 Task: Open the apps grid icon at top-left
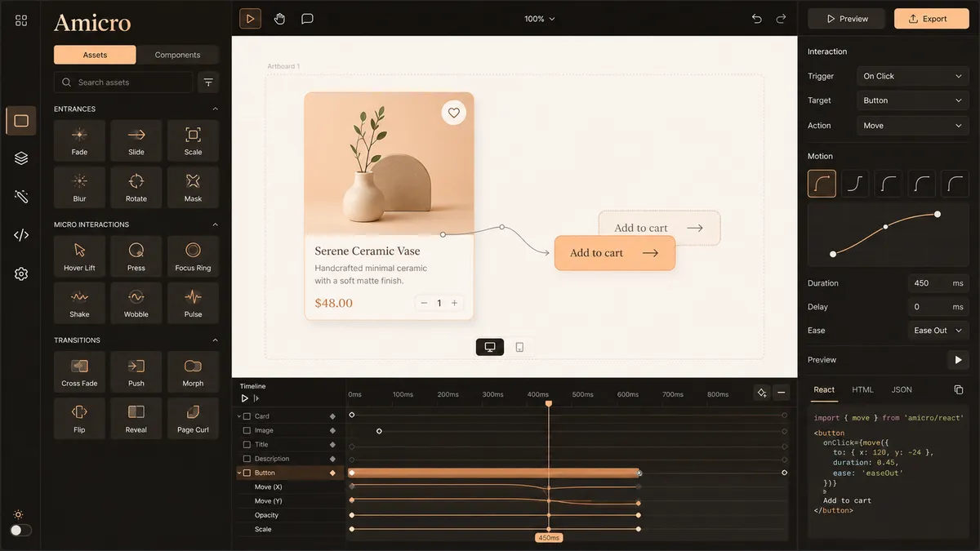21,20
